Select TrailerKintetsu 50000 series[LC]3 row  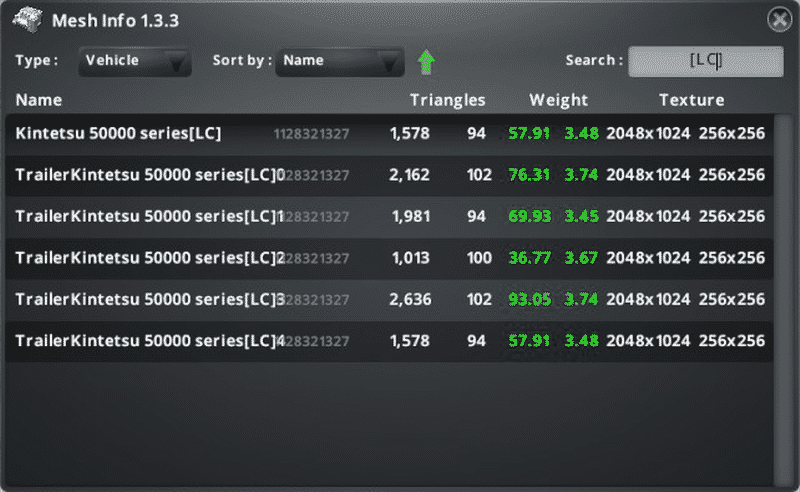tap(150, 299)
